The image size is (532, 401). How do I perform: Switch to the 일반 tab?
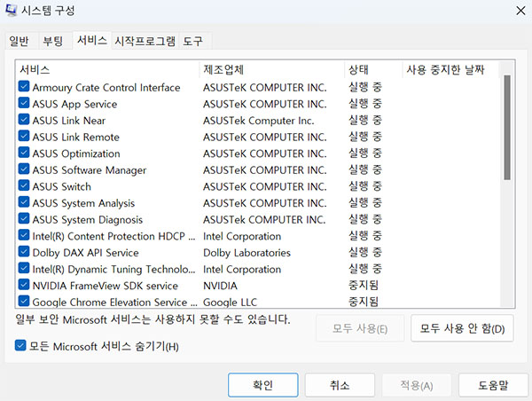click(x=19, y=41)
